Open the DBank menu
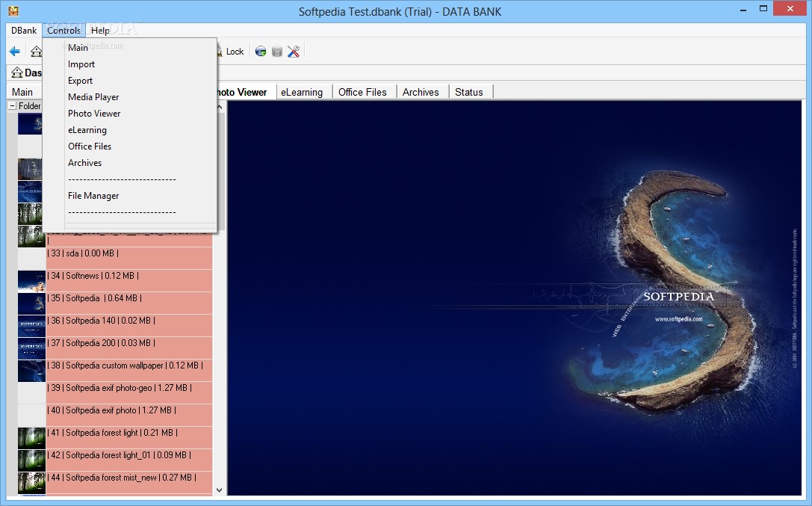 [x=24, y=30]
